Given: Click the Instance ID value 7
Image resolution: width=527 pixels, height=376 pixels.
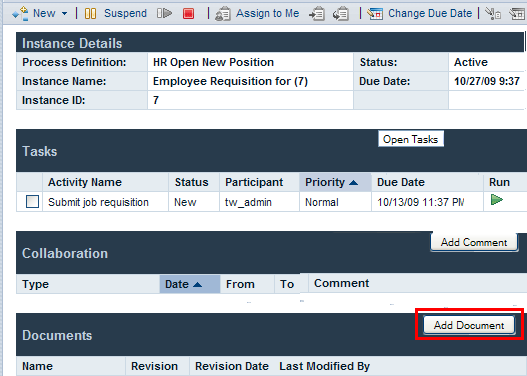Looking at the screenshot, I should click(156, 100).
